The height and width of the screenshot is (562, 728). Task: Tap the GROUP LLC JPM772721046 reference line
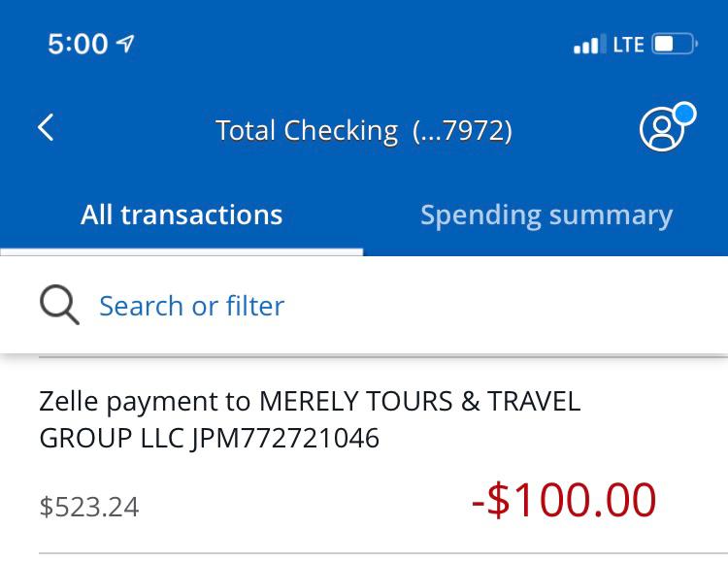tap(210, 438)
